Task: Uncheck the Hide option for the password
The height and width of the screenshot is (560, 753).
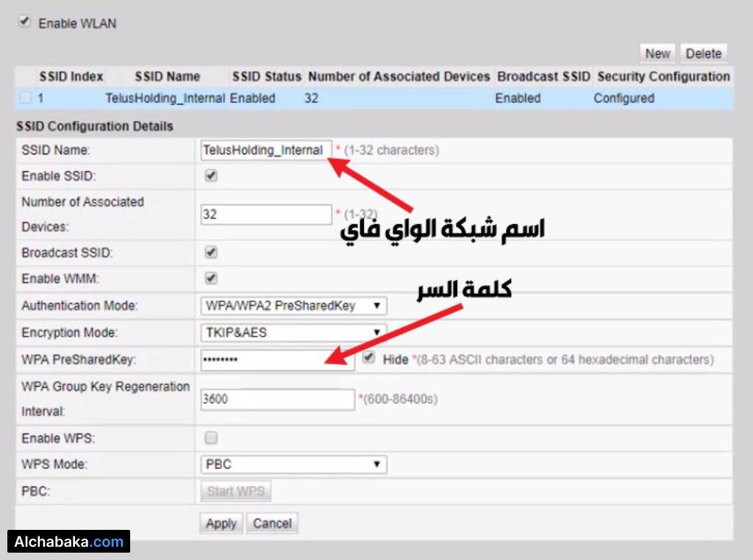Action: point(368,359)
